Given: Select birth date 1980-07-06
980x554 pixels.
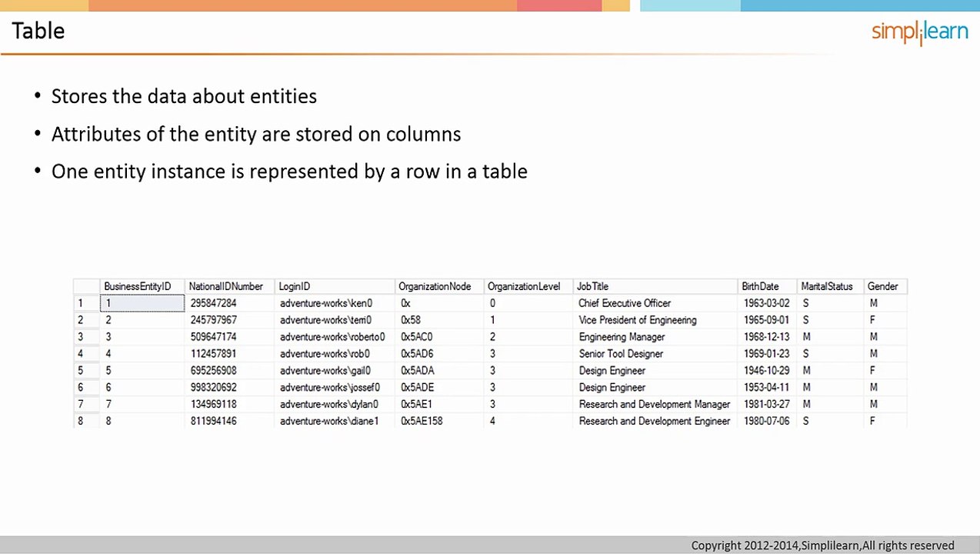Looking at the screenshot, I should coord(766,421).
